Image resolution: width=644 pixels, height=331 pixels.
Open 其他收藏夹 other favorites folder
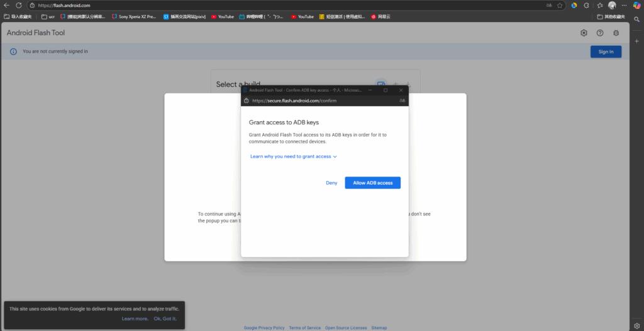(611, 17)
